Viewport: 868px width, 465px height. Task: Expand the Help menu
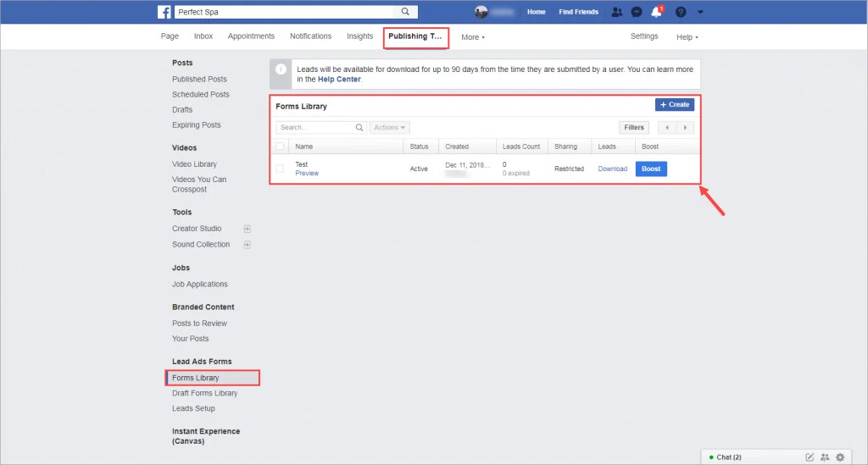point(687,37)
